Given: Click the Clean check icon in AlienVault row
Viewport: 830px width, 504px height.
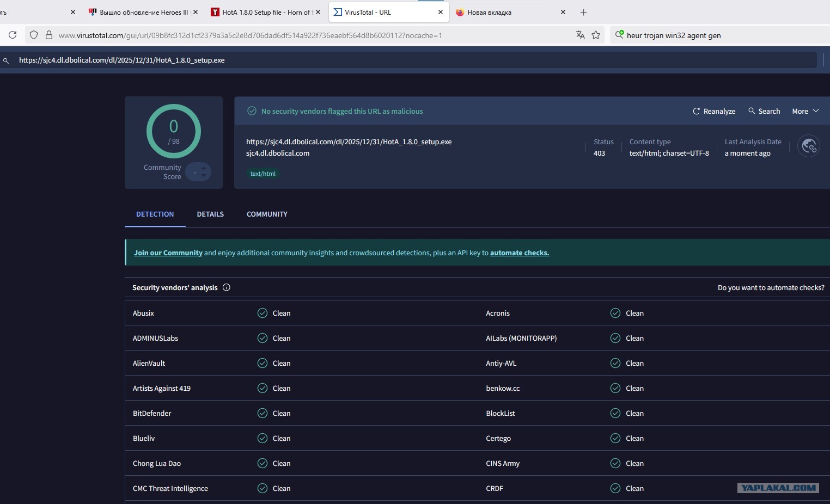Looking at the screenshot, I should [263, 363].
